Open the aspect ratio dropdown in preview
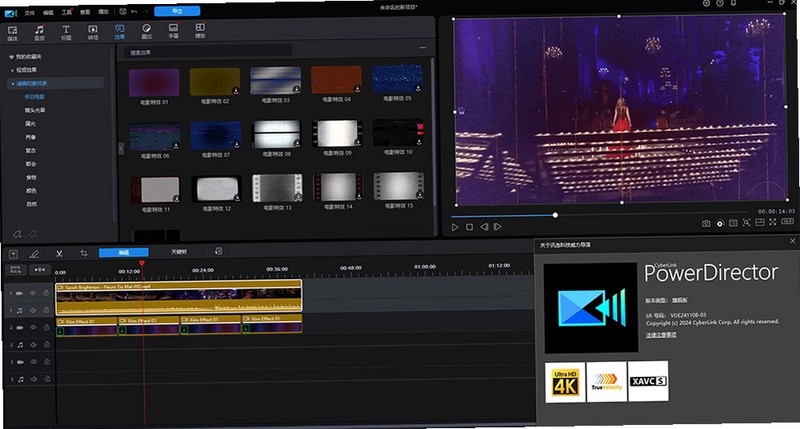 787,221
